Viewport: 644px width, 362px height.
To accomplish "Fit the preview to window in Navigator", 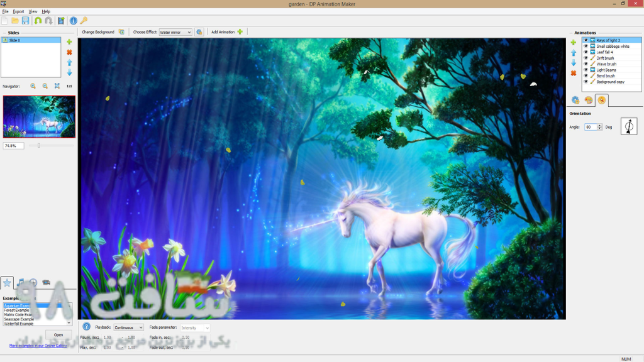I will (57, 86).
